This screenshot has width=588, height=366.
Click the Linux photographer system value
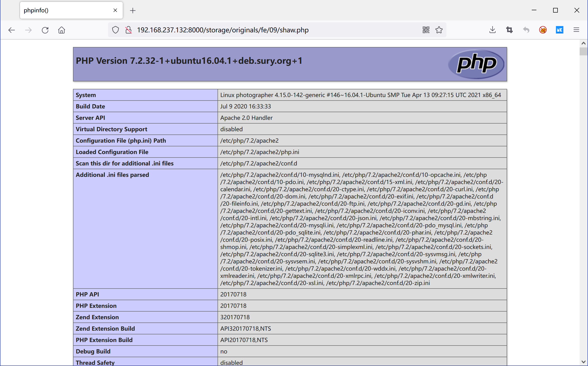360,95
